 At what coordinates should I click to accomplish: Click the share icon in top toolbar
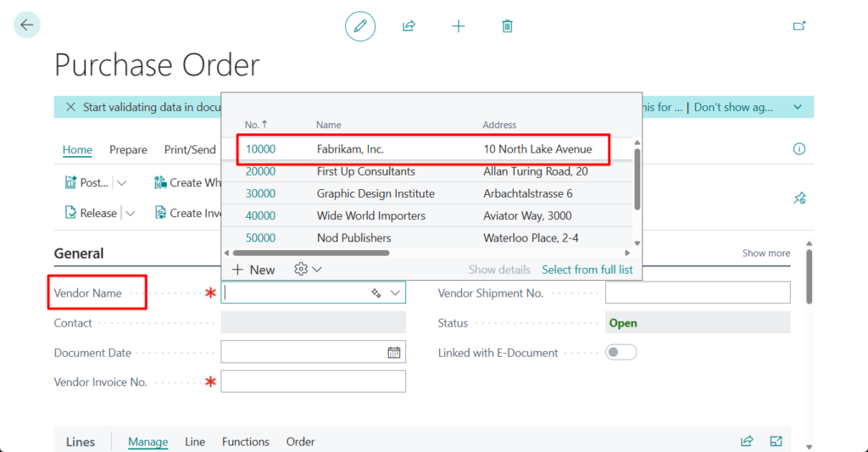pos(409,26)
